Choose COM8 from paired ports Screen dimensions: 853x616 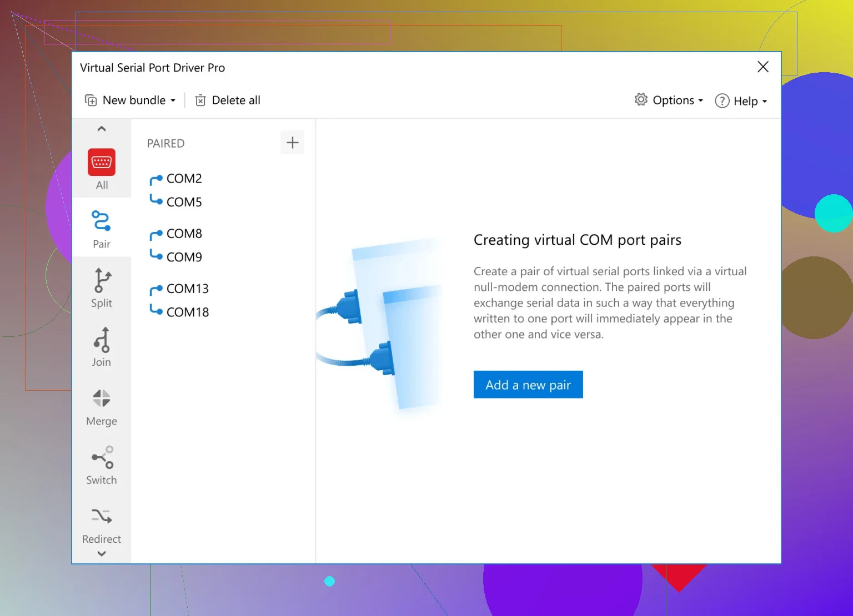pyautogui.click(x=184, y=234)
